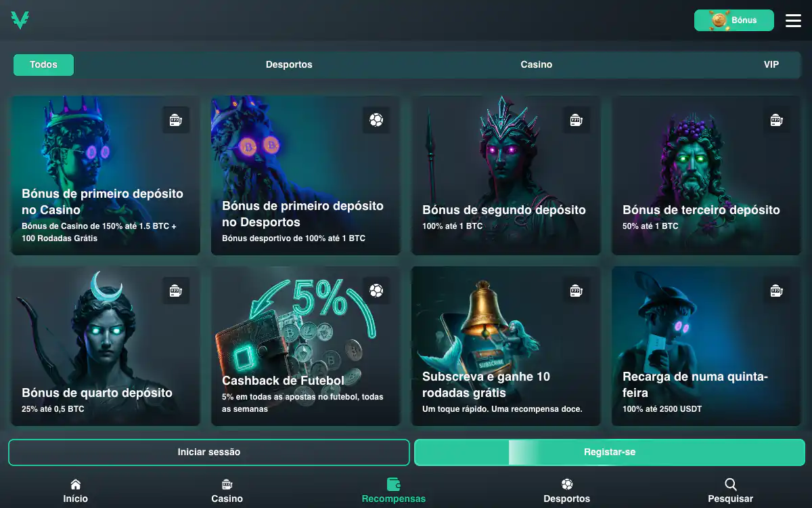
Task: Go to Início home icon
Action: [76, 485]
